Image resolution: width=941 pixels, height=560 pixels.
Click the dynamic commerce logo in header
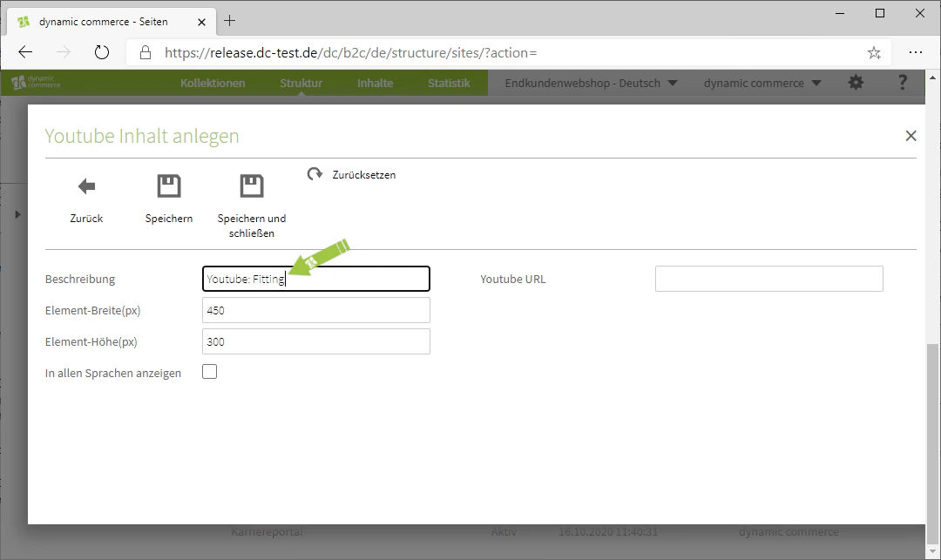pos(36,82)
